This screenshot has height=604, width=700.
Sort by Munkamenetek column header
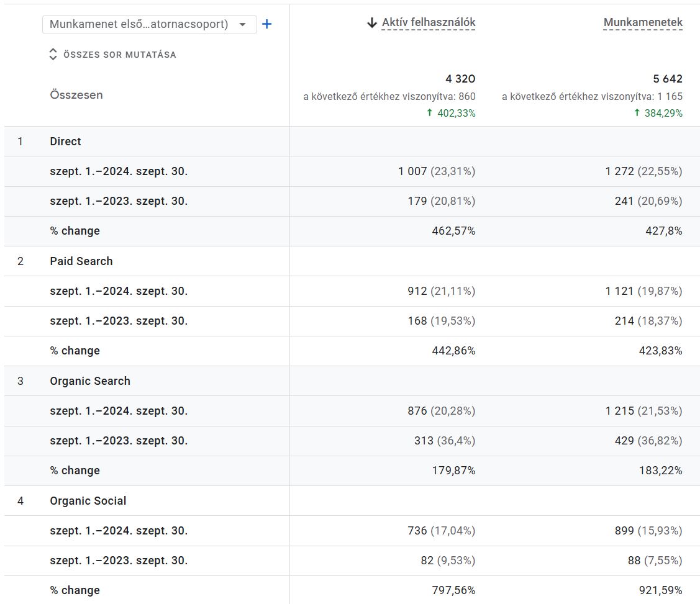[643, 23]
